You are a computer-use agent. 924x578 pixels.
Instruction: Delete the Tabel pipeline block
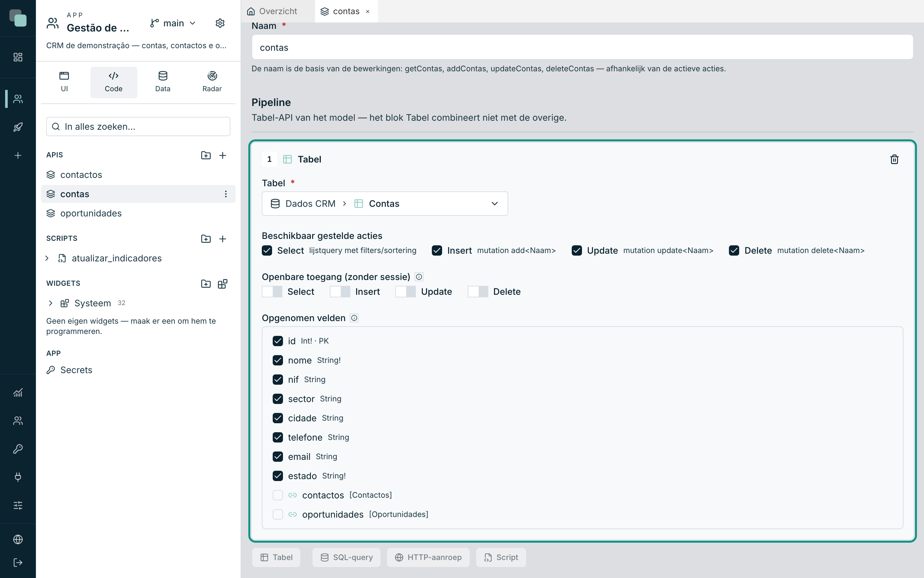pyautogui.click(x=894, y=159)
